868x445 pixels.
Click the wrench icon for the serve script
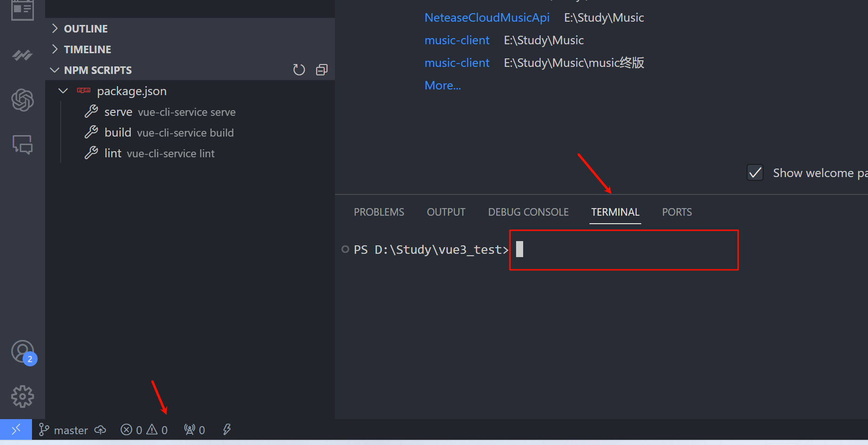coord(91,112)
